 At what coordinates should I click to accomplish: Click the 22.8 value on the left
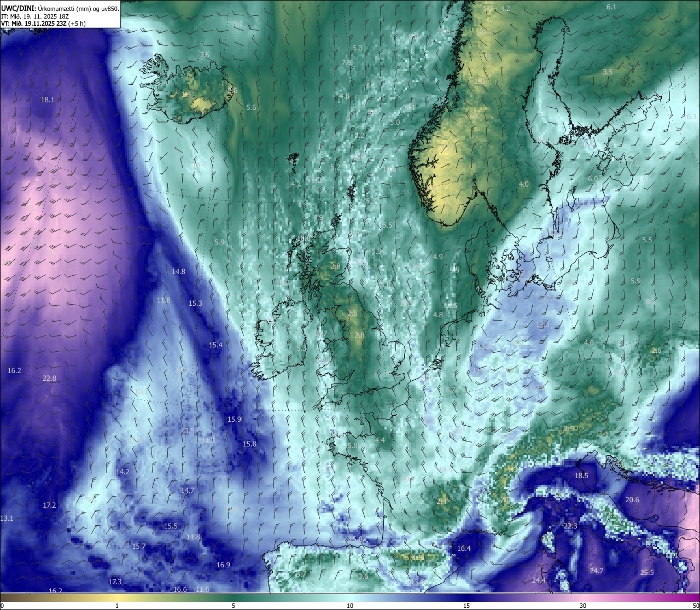click(x=49, y=378)
